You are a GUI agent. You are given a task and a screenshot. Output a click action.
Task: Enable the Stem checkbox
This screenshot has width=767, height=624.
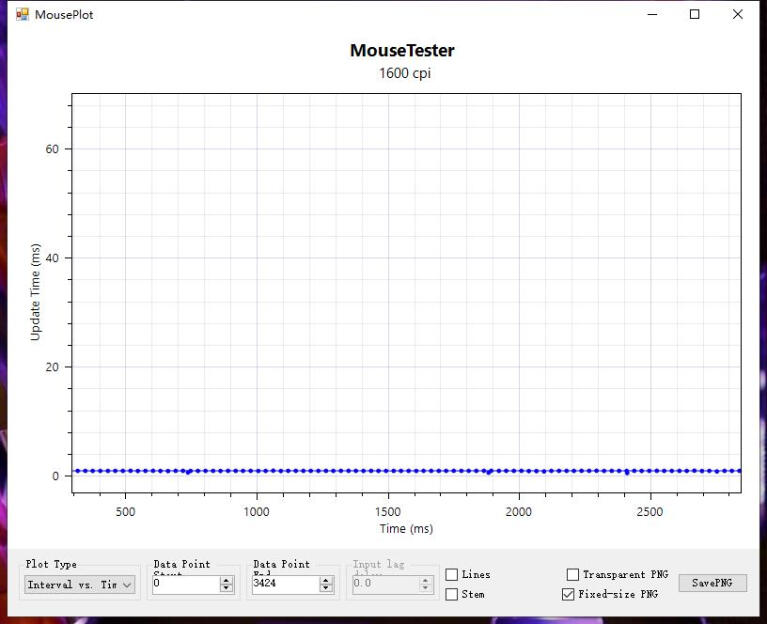pyautogui.click(x=451, y=594)
